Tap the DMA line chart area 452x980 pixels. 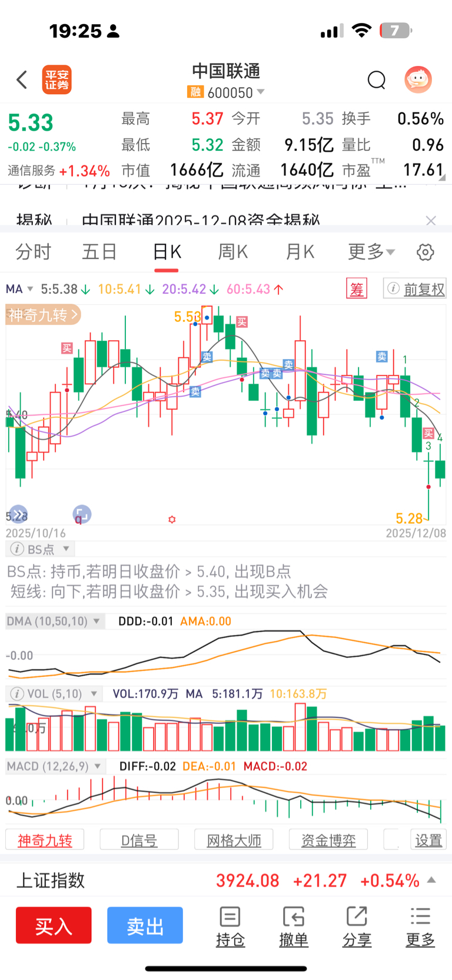[x=226, y=653]
